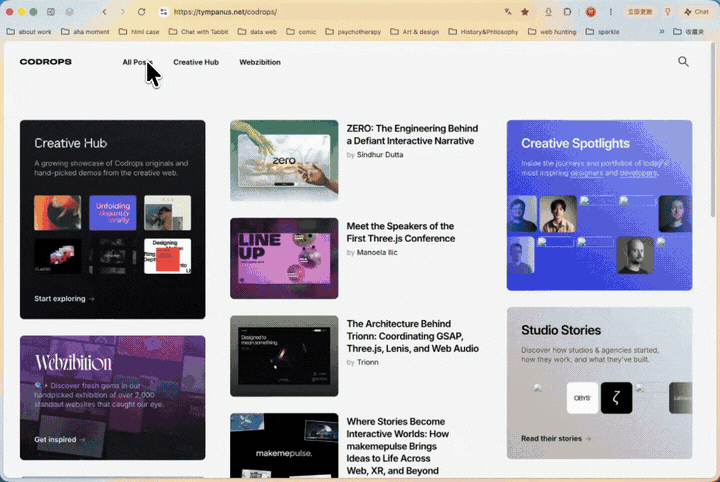The width and height of the screenshot is (720, 482).
Task: Open the Creative Hub nav item
Action: pos(196,62)
